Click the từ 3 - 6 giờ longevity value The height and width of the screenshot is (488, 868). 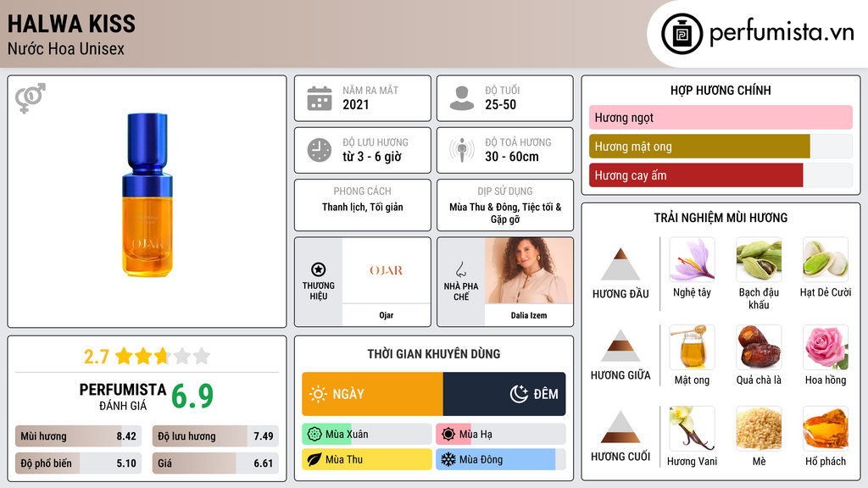point(372,157)
